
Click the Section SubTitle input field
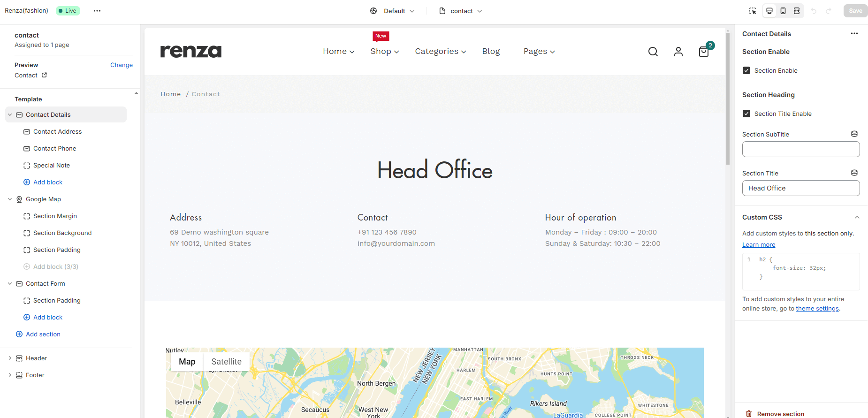pyautogui.click(x=801, y=149)
